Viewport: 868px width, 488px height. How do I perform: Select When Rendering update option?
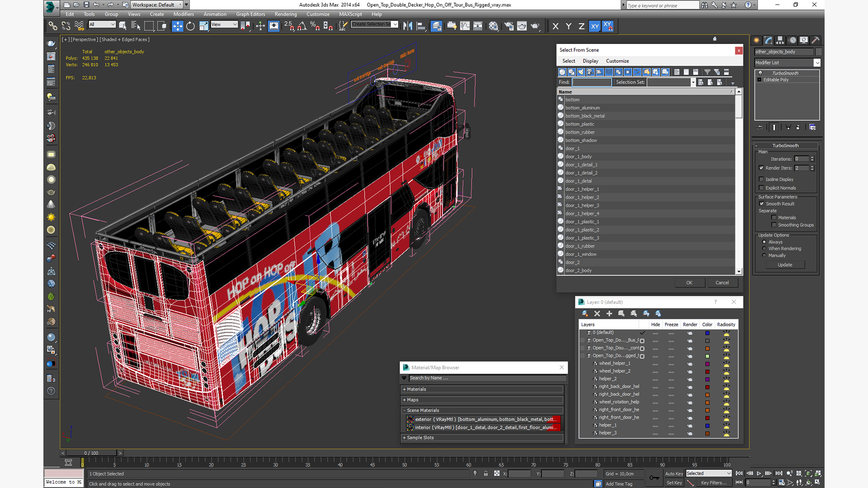click(764, 249)
